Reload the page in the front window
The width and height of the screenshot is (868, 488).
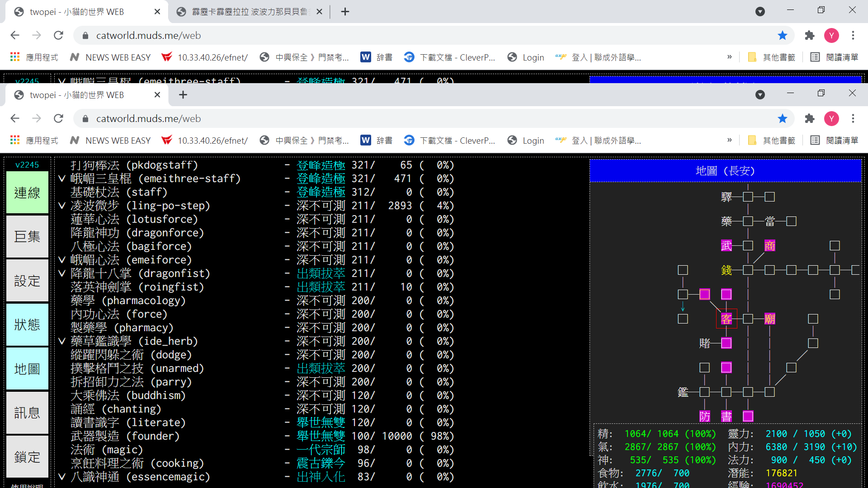[x=58, y=118]
